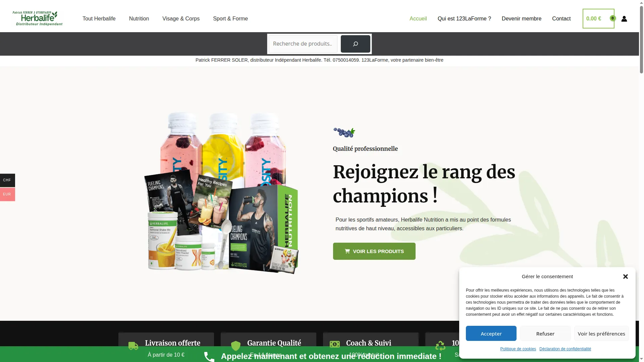Open the Tout Herbalife menu

[99, 19]
